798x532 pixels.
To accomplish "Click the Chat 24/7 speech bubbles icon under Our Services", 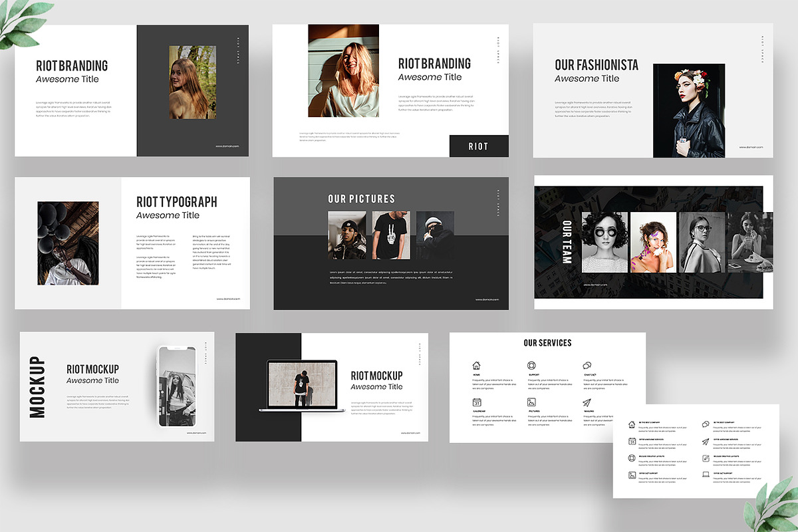I will 587,366.
